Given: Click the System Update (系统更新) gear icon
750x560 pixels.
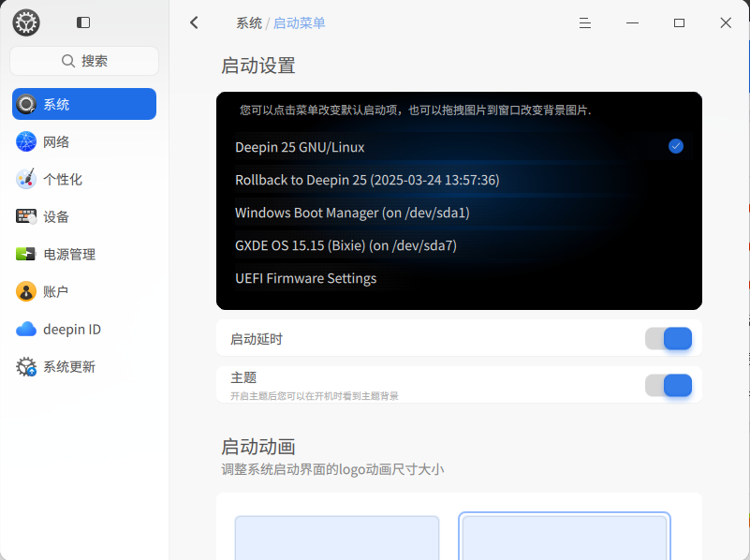Looking at the screenshot, I should [x=26, y=367].
